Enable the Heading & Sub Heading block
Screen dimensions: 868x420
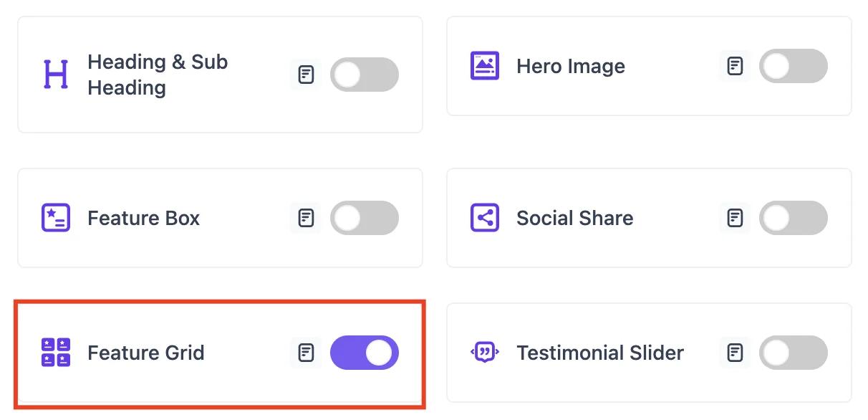pyautogui.click(x=364, y=75)
